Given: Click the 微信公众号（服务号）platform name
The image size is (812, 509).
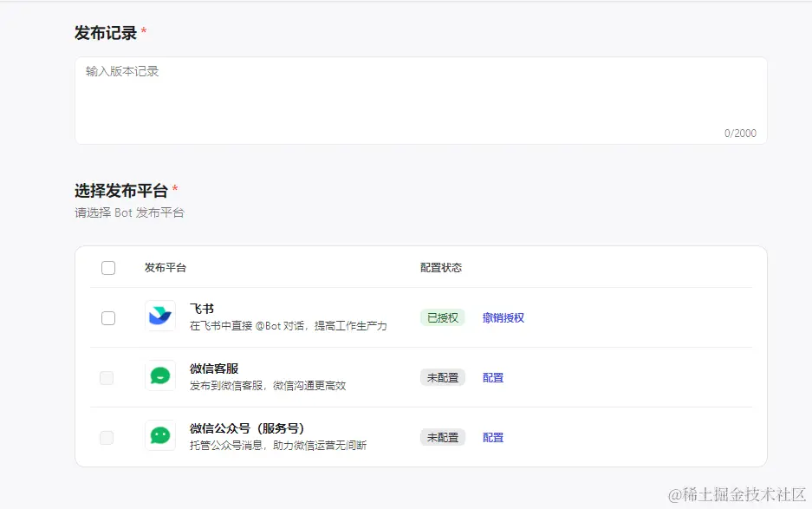Looking at the screenshot, I should coord(247,428).
